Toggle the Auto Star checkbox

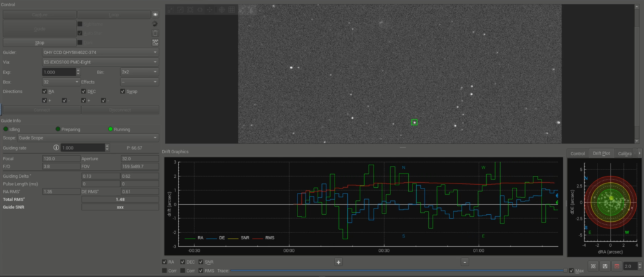point(80,33)
